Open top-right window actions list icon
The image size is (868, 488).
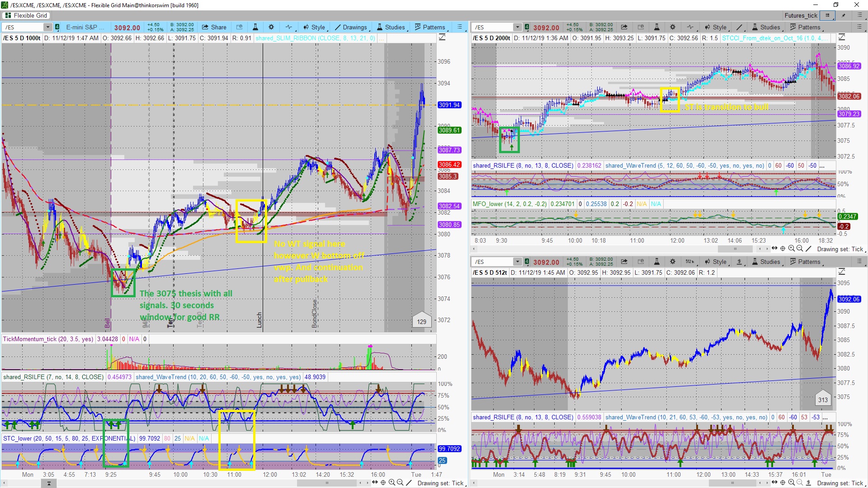pos(859,15)
